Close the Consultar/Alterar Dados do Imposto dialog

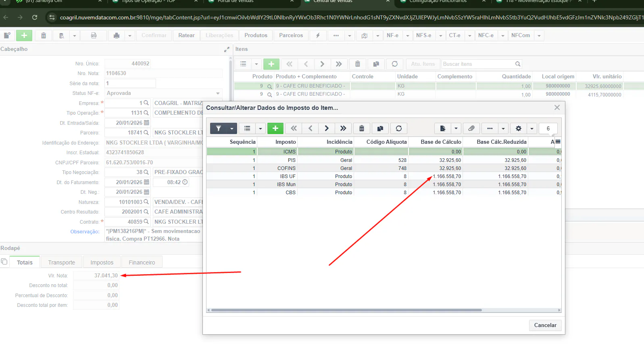tap(557, 107)
